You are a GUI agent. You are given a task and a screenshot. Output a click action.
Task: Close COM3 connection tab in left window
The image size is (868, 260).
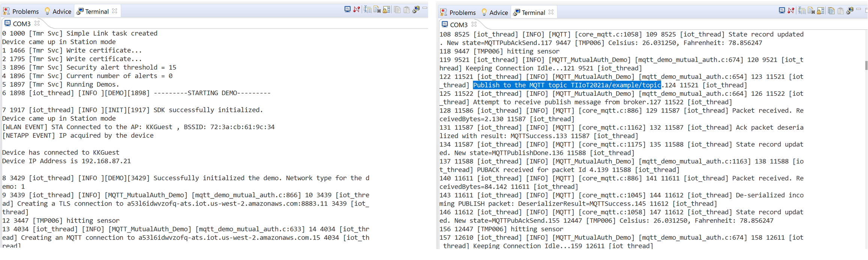[x=37, y=23]
